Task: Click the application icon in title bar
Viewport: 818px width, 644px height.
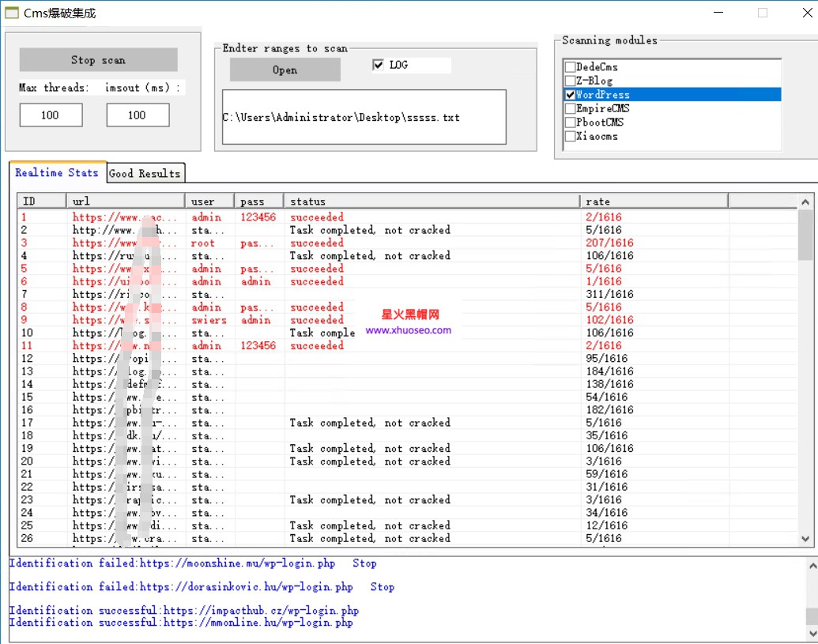Action: (x=12, y=13)
